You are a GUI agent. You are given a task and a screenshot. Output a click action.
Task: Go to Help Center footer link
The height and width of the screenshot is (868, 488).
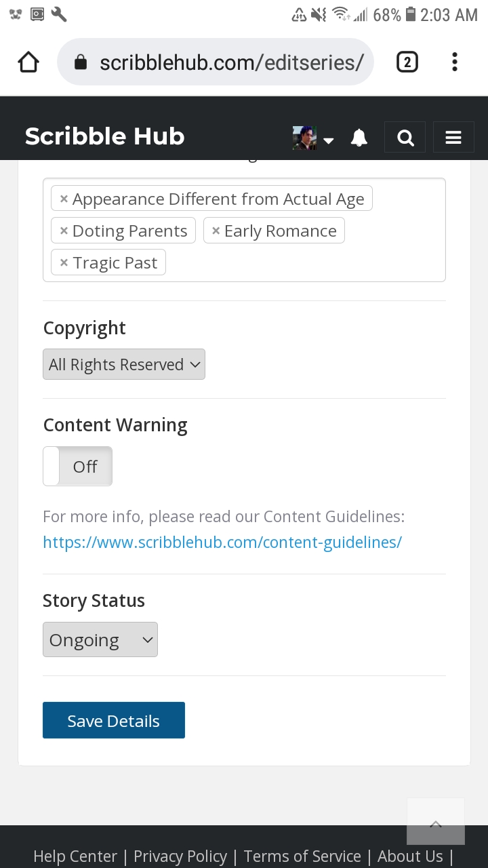(75, 856)
